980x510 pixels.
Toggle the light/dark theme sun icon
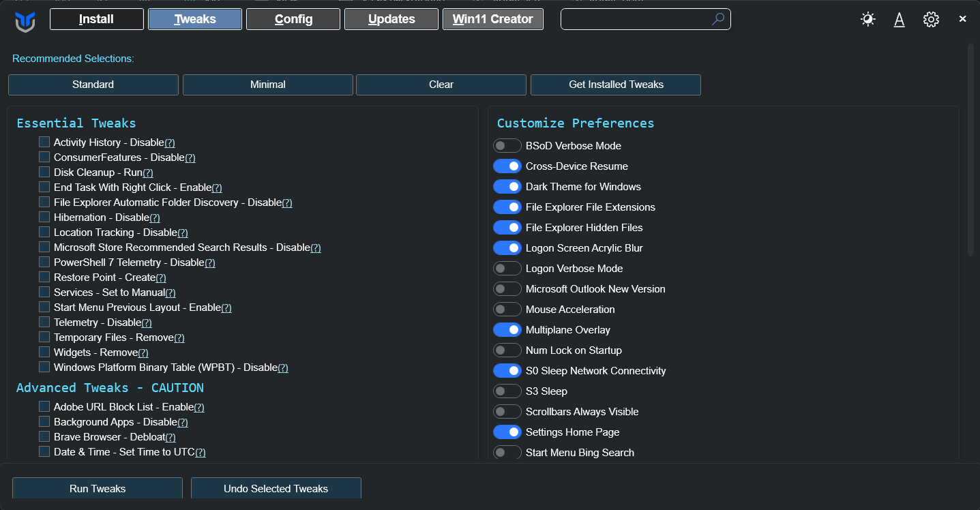[x=867, y=19]
